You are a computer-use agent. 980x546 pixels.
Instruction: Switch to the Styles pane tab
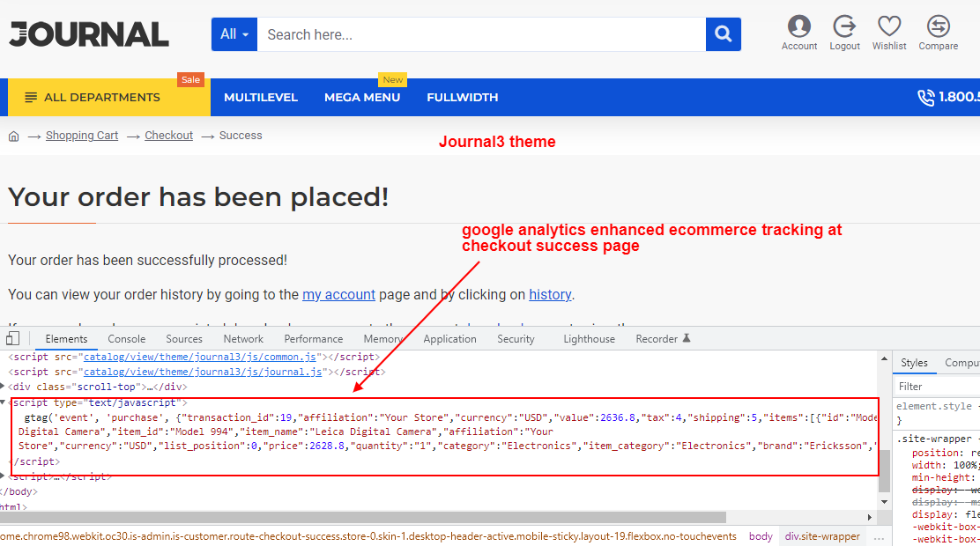point(914,362)
